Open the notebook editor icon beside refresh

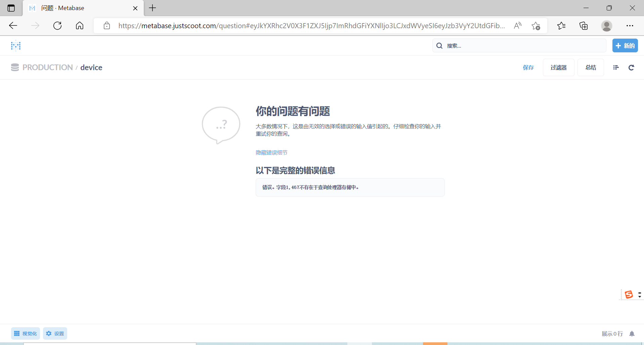(616, 67)
